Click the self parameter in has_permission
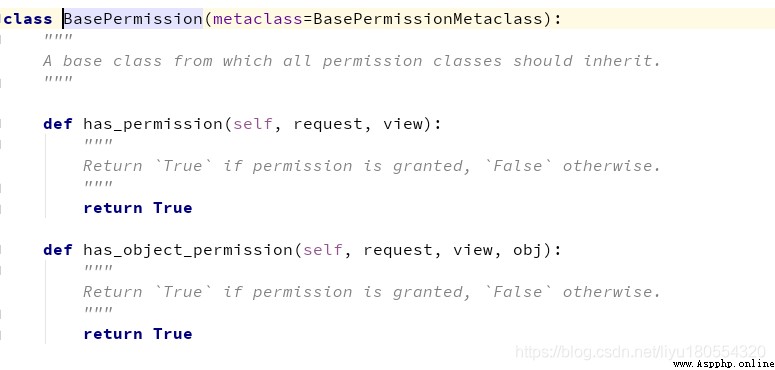 253,124
